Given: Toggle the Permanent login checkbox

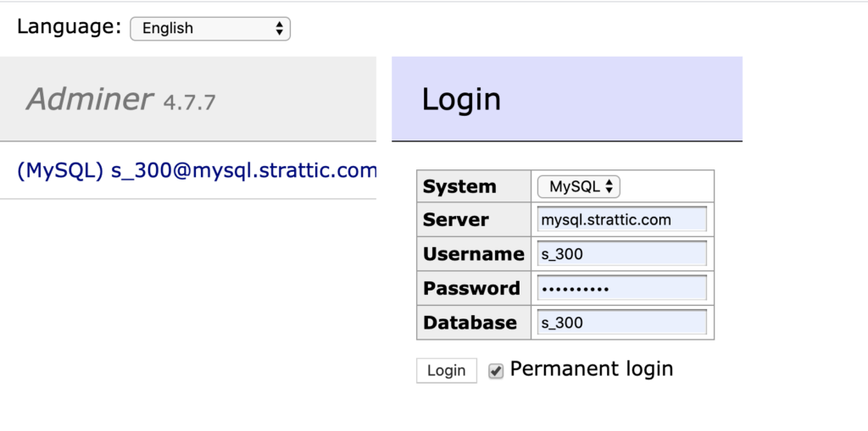Looking at the screenshot, I should [x=496, y=371].
